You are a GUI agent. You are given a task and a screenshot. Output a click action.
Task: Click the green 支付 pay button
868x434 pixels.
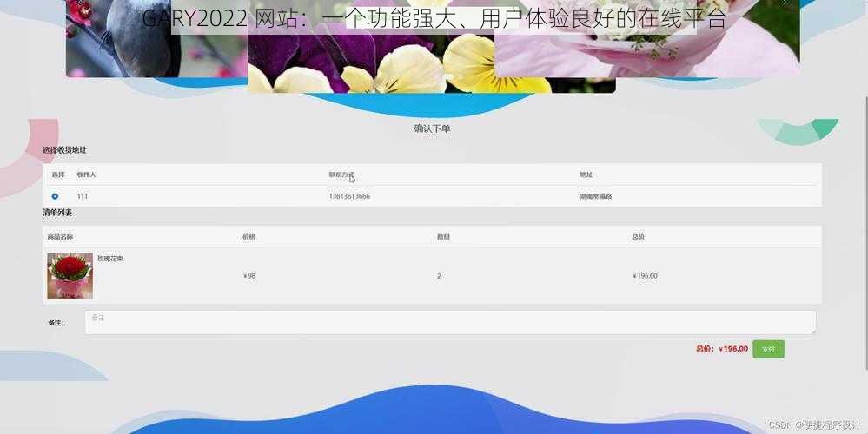click(x=768, y=349)
